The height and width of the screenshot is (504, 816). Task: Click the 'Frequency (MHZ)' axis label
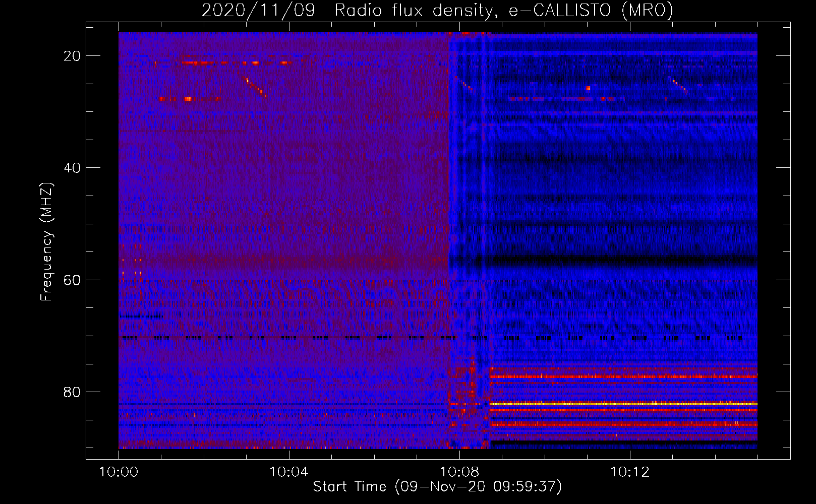46,242
